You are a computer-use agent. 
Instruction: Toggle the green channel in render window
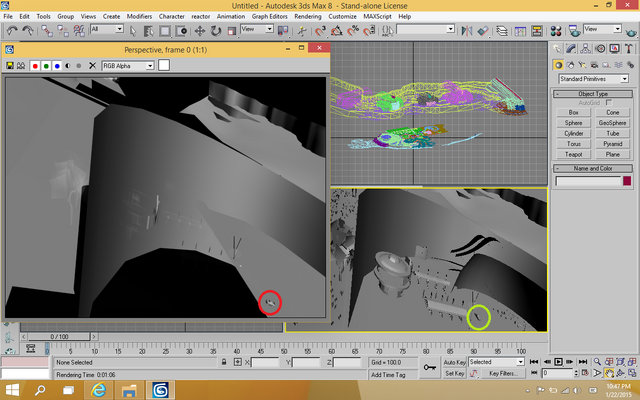(x=46, y=66)
